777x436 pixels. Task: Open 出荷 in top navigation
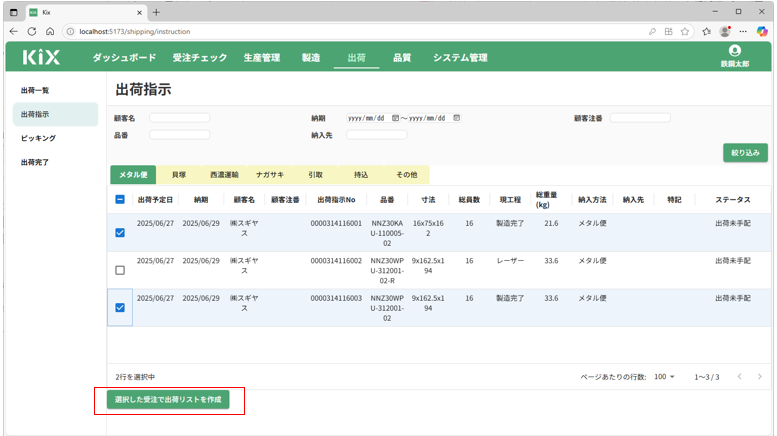coord(356,57)
